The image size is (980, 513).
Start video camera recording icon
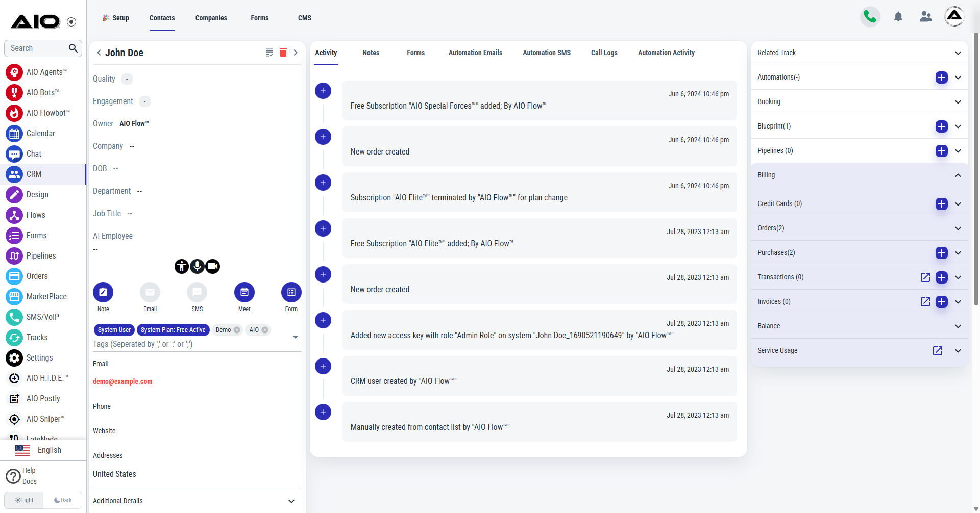(x=213, y=266)
